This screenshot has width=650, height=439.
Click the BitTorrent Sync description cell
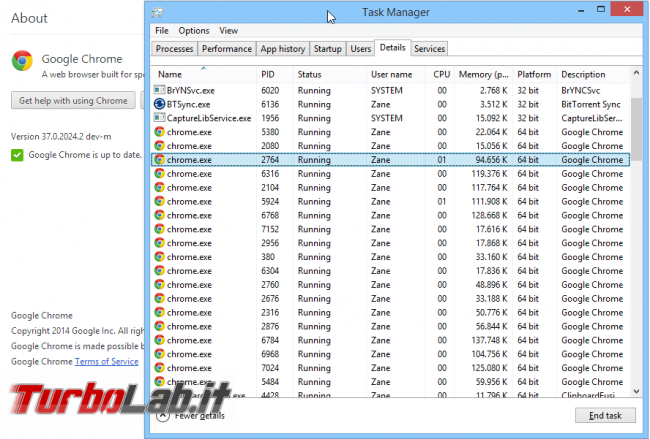pyautogui.click(x=591, y=104)
